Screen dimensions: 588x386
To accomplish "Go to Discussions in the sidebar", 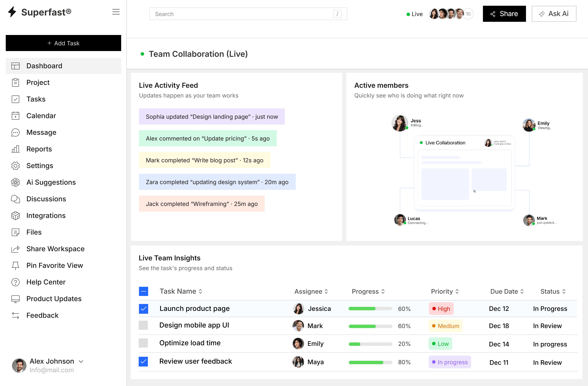I will [46, 199].
